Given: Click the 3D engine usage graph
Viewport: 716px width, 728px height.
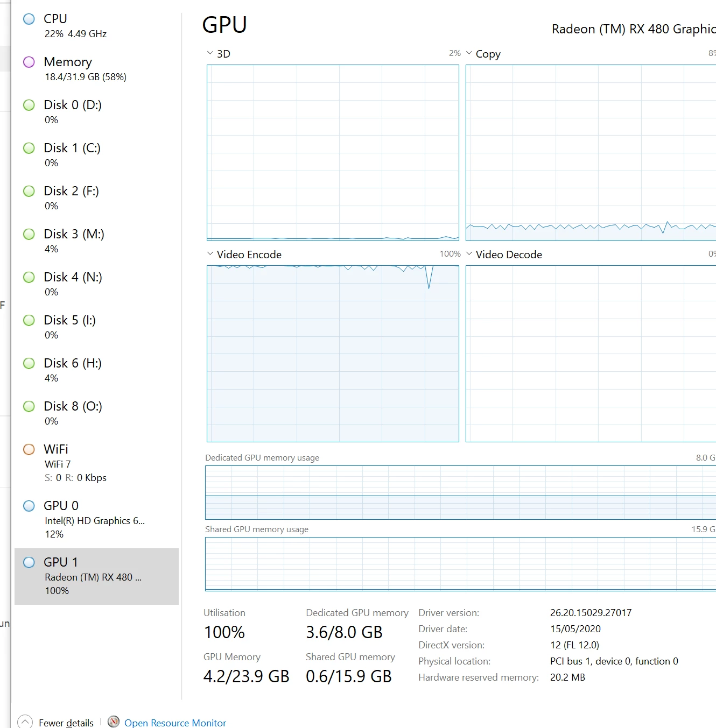Looking at the screenshot, I should point(333,153).
